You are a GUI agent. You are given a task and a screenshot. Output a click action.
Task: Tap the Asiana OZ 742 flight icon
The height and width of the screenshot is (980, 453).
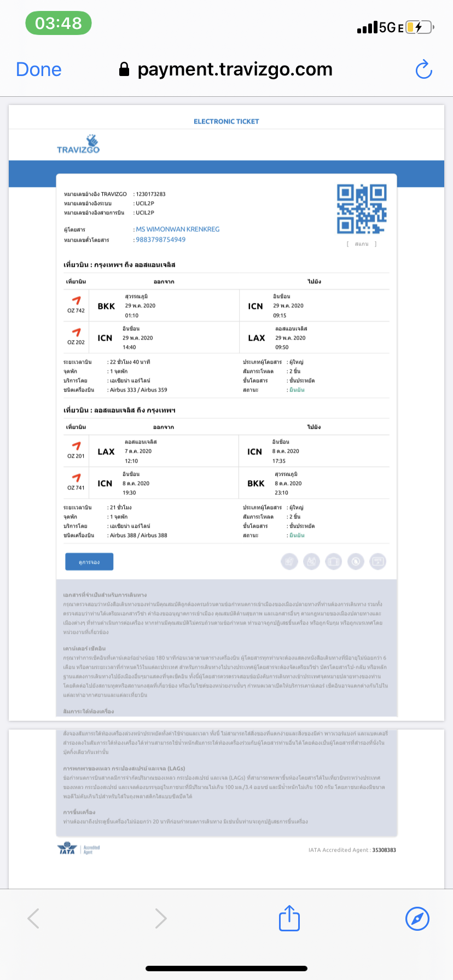(76, 300)
